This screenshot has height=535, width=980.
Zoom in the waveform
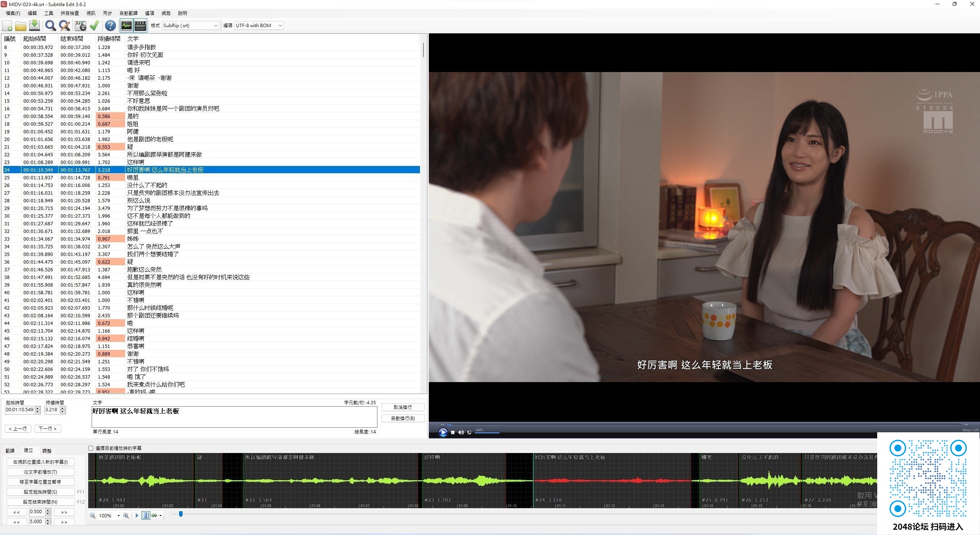[126, 515]
